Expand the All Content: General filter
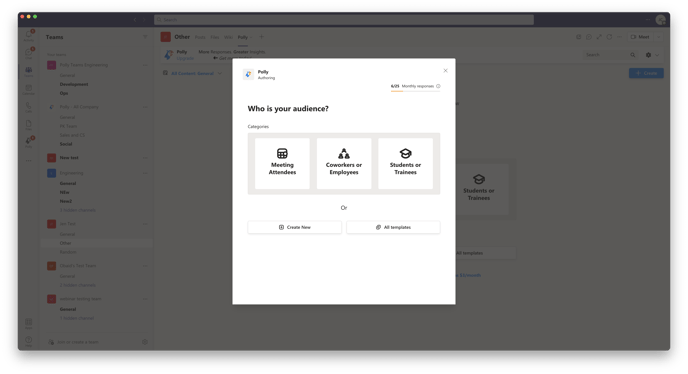The image size is (688, 374). click(193, 73)
